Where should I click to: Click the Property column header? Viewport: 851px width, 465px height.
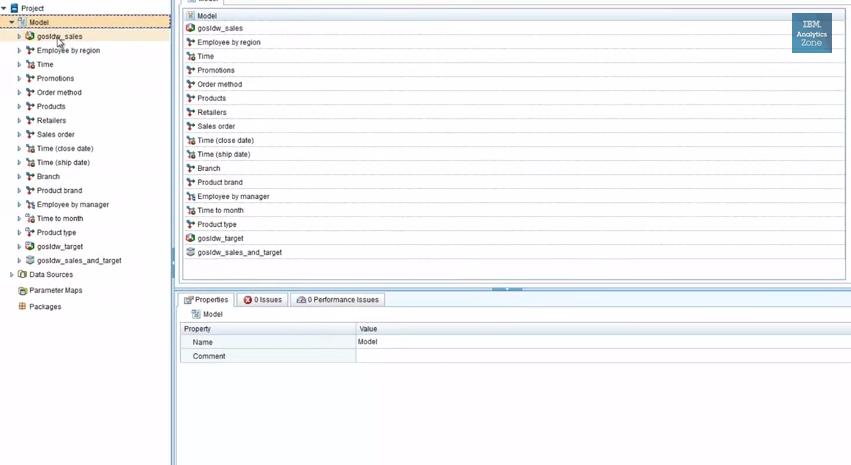pos(268,329)
